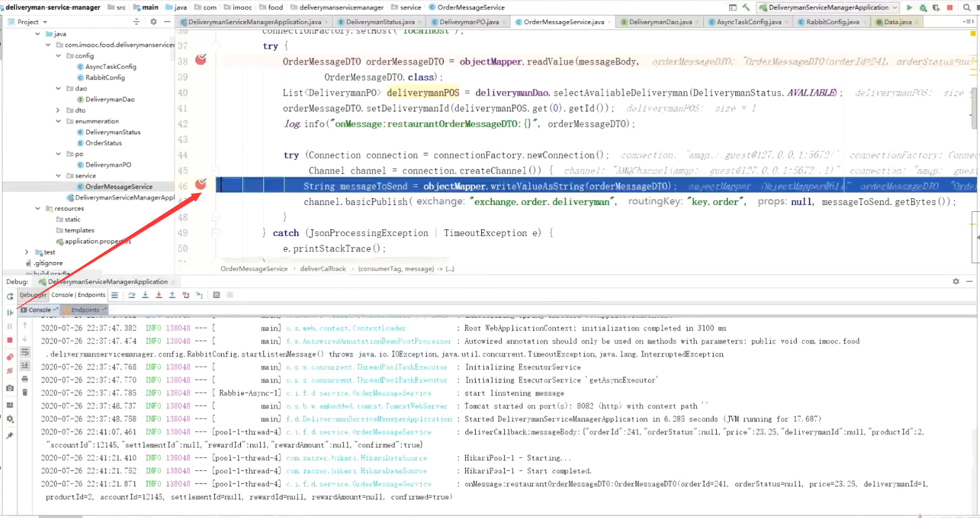Open Project tool window settings gear

[153, 22]
